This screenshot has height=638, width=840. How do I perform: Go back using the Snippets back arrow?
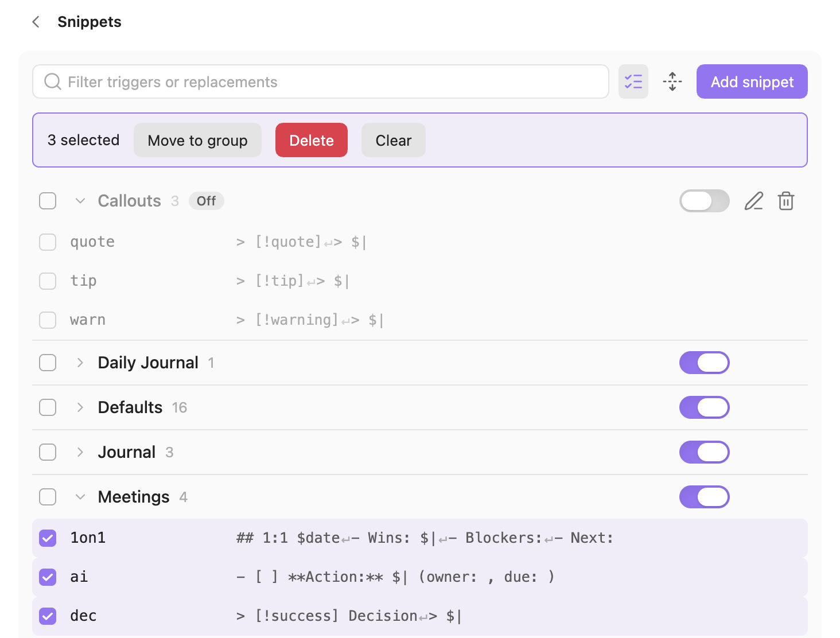coord(36,22)
